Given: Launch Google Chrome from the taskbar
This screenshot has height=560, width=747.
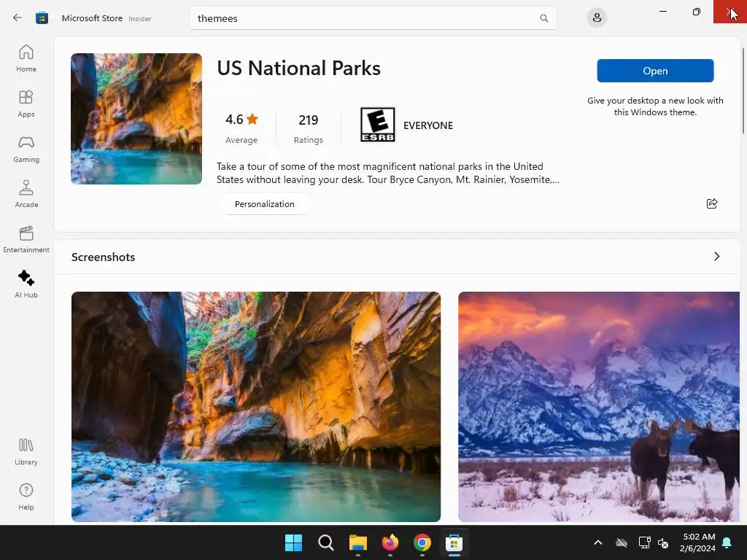Looking at the screenshot, I should pyautogui.click(x=422, y=542).
